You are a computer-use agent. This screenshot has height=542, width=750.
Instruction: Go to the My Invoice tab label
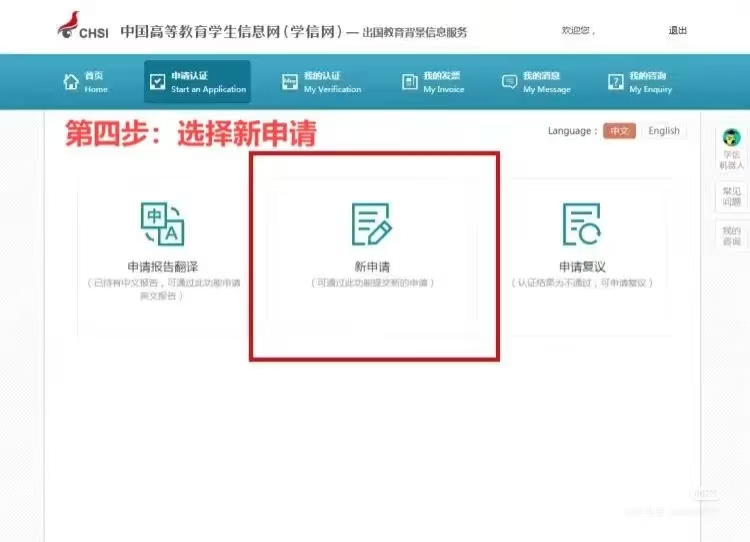443,82
